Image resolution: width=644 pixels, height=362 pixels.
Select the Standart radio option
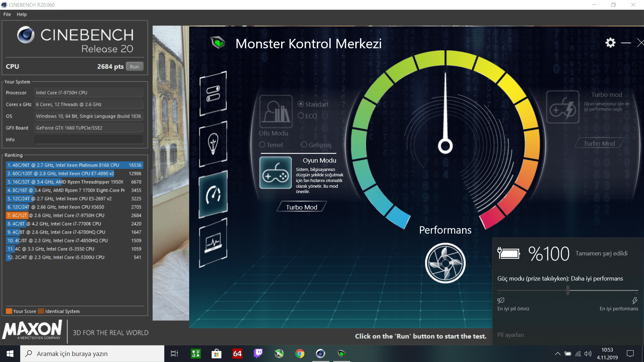301,104
